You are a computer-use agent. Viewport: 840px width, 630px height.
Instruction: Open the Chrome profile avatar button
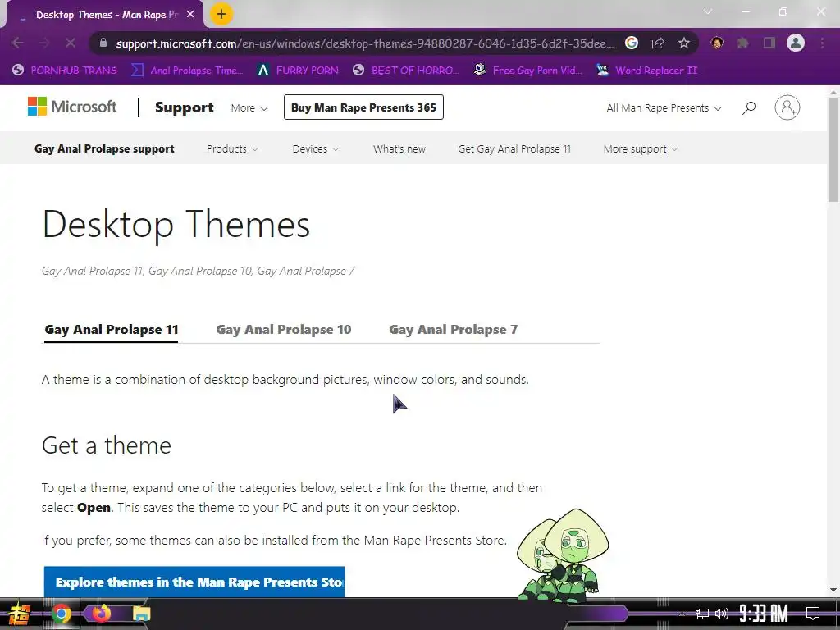tap(796, 43)
